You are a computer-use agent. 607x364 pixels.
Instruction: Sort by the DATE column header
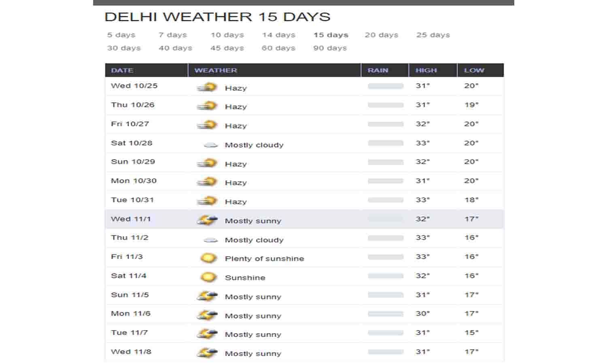[122, 70]
